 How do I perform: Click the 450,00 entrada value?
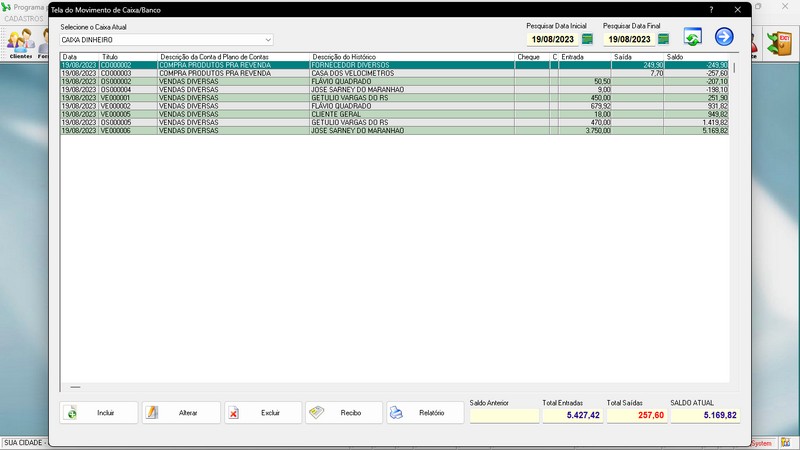[x=601, y=98]
